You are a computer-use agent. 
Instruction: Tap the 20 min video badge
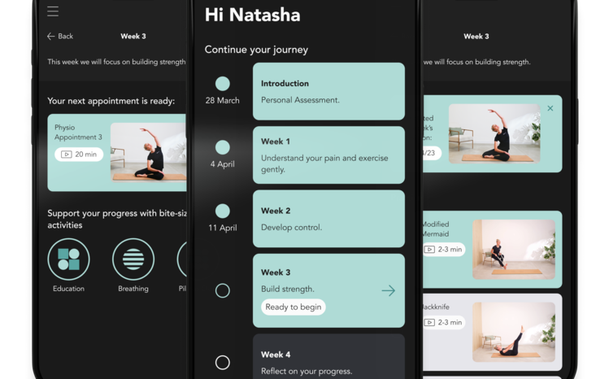79,154
